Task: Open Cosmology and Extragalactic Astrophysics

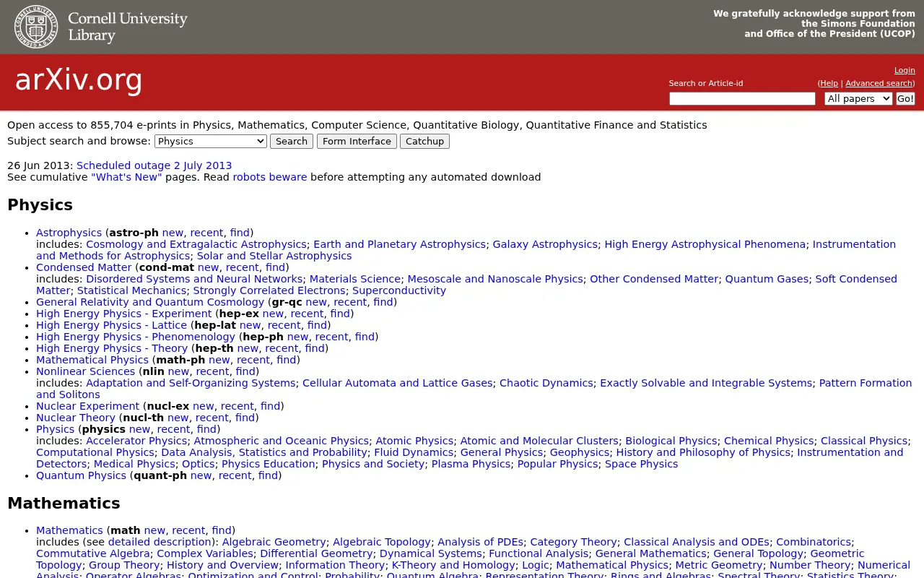Action: [196, 244]
